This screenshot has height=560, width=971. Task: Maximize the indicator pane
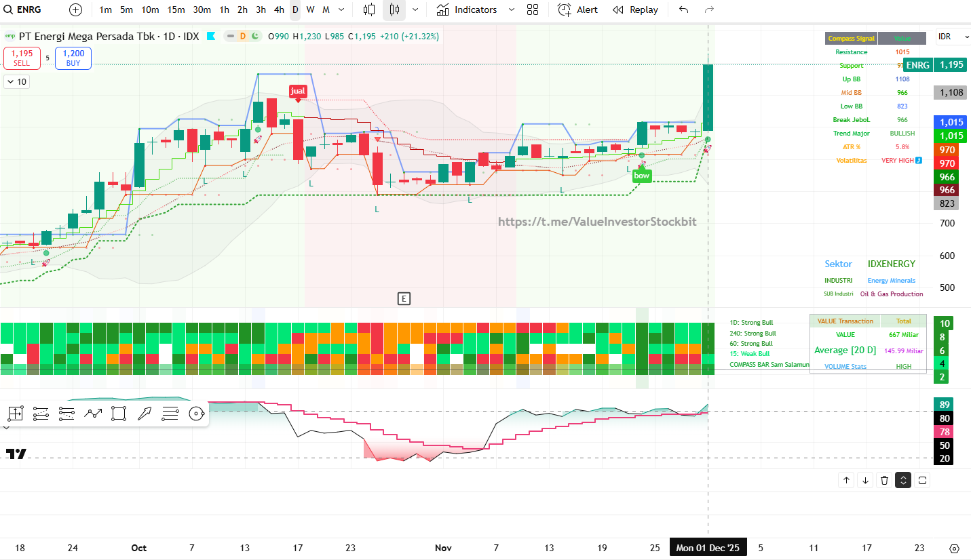tap(922, 480)
